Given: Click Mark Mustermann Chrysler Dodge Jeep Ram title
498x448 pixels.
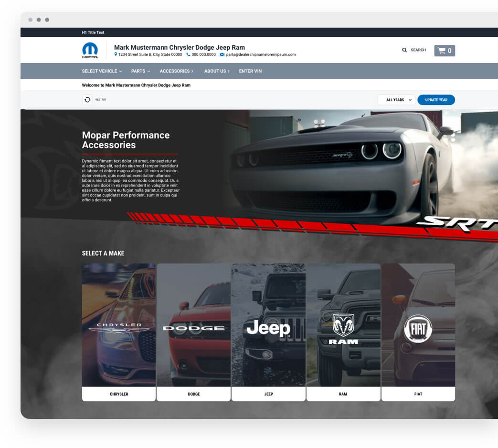Looking at the screenshot, I should pyautogui.click(x=180, y=47).
